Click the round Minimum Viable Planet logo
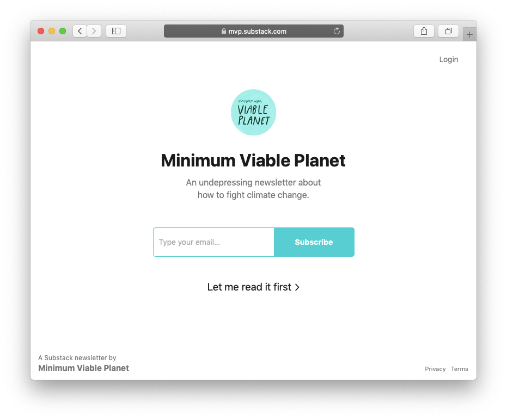The image size is (507, 420). [253, 112]
